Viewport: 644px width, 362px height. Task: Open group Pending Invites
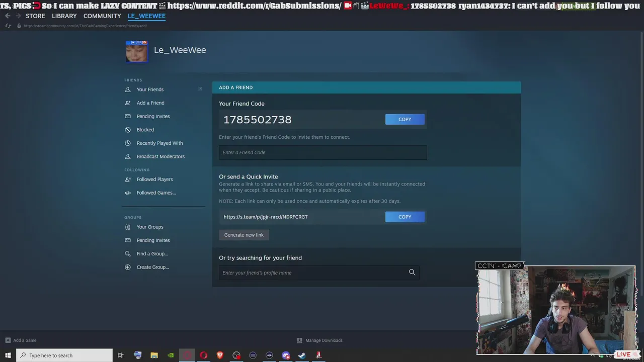153,240
